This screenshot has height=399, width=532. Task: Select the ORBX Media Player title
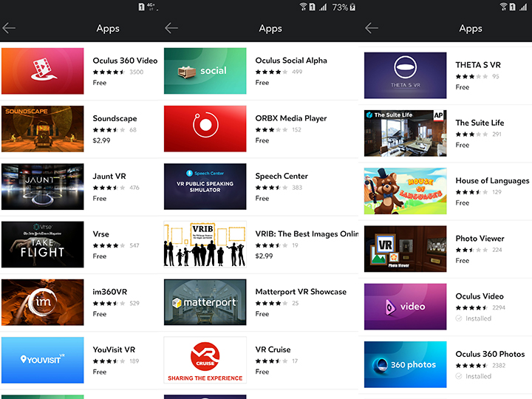point(291,118)
